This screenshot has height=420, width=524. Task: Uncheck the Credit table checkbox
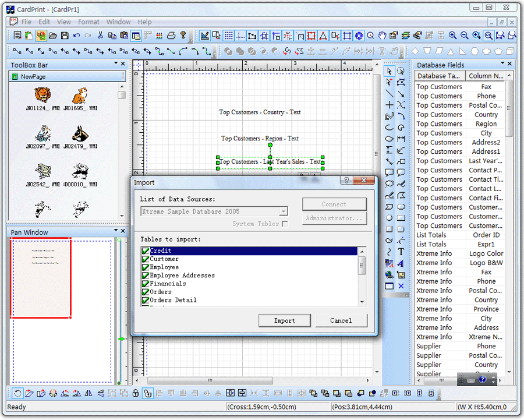tap(146, 251)
